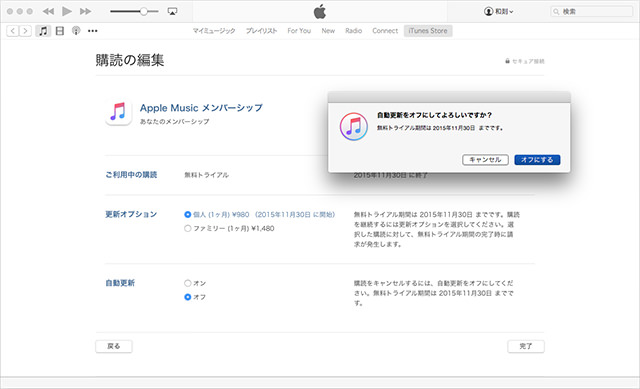The width and height of the screenshot is (640, 389).
Task: Click the 無料トライアル subscription text
Action: coord(207,175)
